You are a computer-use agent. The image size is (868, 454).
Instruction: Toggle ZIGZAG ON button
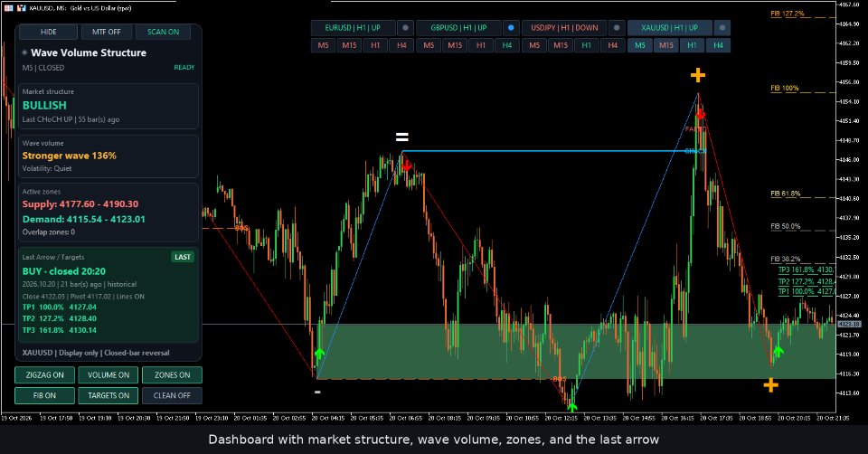[x=45, y=374]
